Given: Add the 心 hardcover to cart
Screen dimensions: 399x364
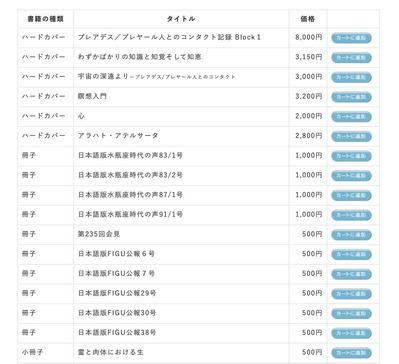Looking at the screenshot, I should 351,116.
